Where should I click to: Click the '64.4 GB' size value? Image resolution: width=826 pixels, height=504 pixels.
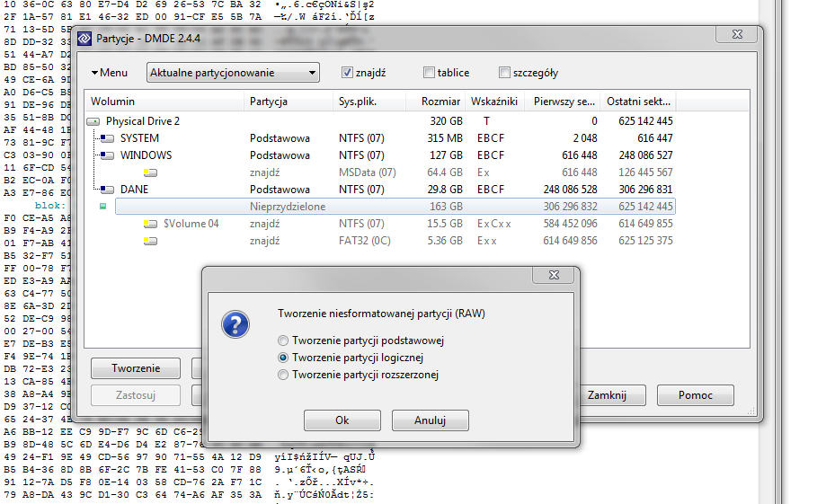pos(445,172)
